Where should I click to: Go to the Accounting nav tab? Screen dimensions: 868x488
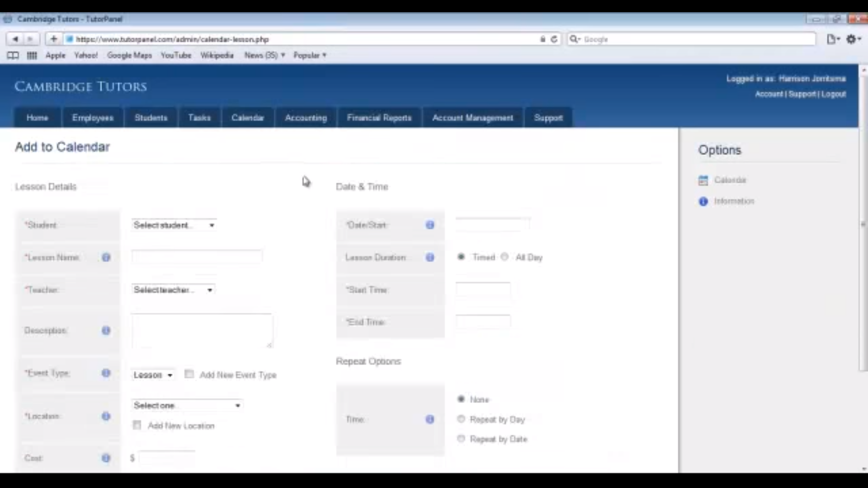(x=306, y=118)
